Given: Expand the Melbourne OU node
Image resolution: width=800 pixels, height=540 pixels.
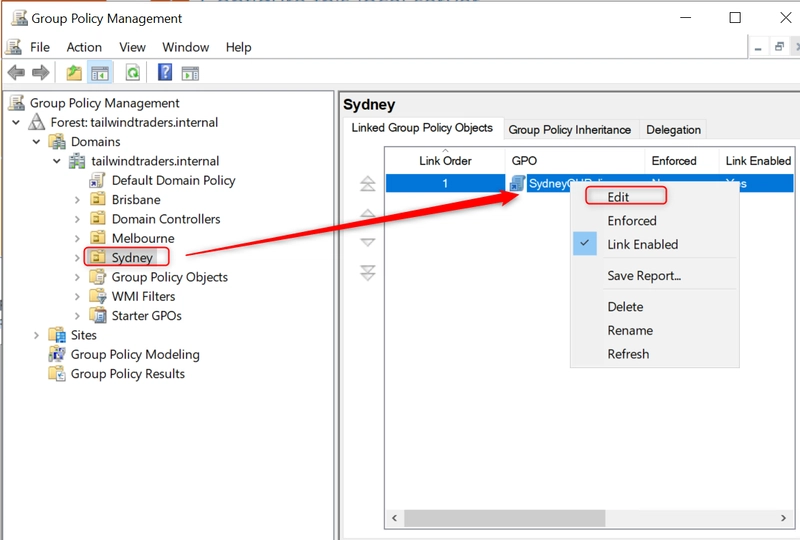Looking at the screenshot, I should coord(77,238).
